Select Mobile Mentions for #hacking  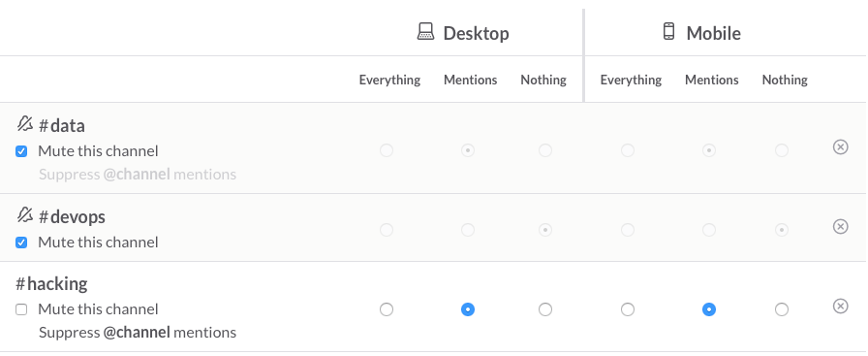tap(708, 309)
